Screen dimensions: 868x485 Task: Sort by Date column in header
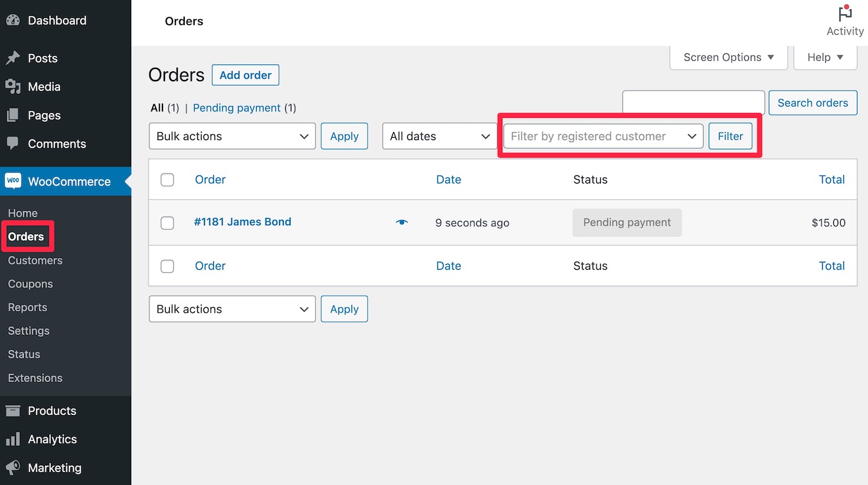tap(449, 180)
